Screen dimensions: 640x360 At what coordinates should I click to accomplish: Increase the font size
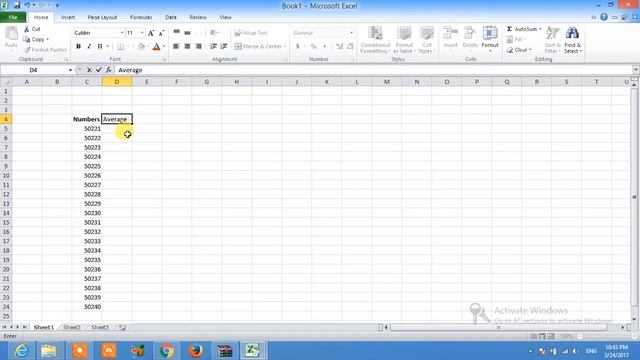point(151,33)
